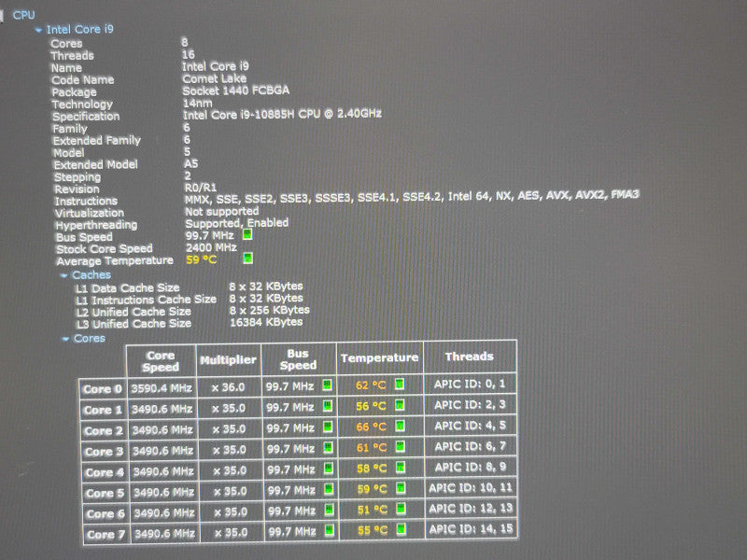Click Core 7 temperature graph icon
747x560 pixels.
(x=402, y=529)
